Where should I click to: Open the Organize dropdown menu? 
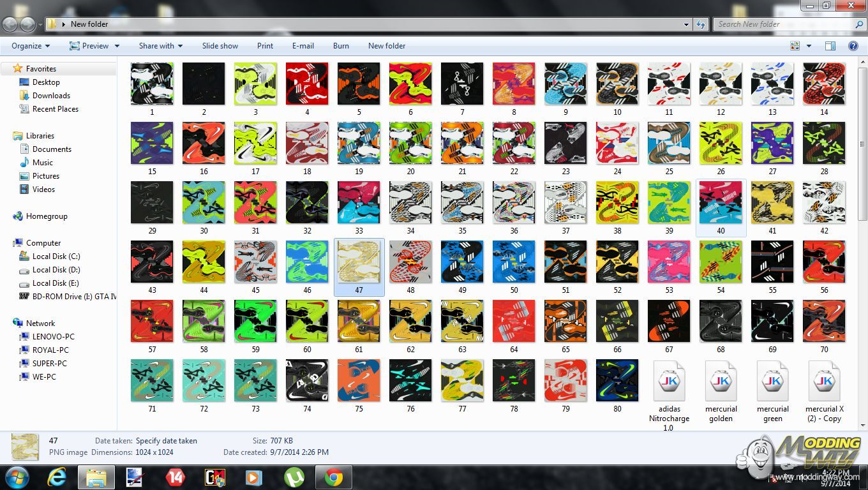pos(30,46)
